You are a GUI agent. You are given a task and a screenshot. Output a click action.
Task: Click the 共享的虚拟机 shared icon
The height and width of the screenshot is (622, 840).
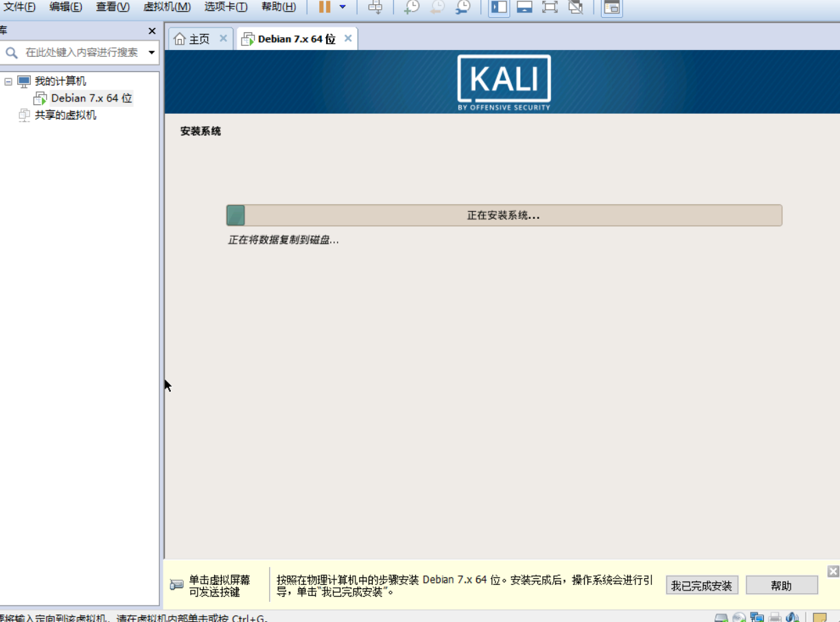click(x=24, y=115)
